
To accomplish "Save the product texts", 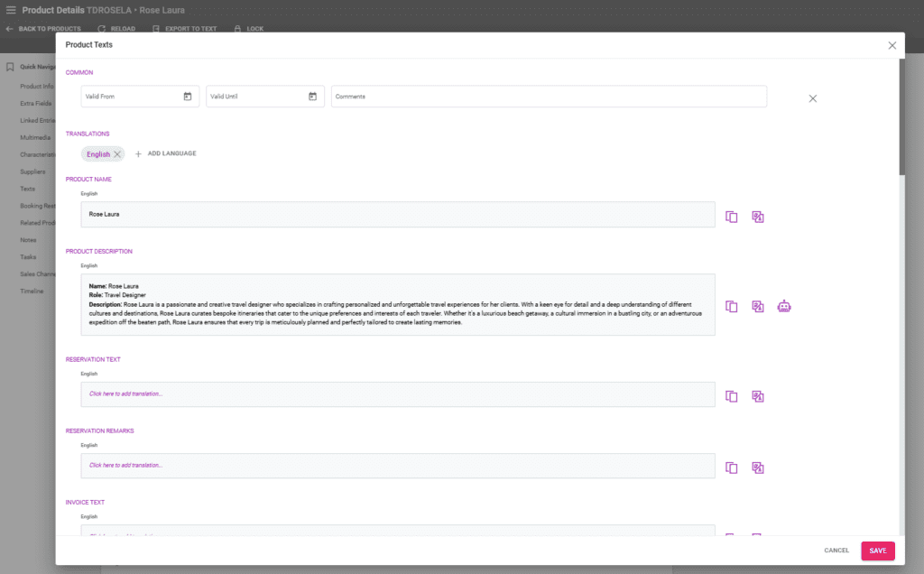I will 877,551.
